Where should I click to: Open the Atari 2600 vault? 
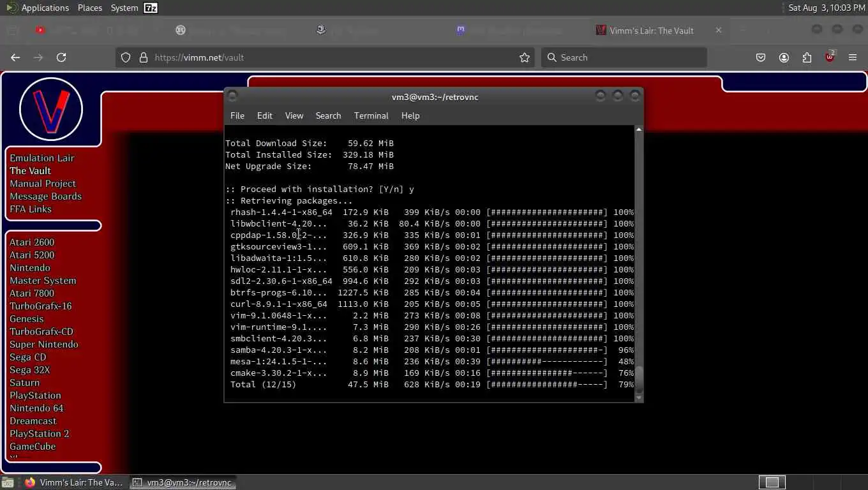31,242
